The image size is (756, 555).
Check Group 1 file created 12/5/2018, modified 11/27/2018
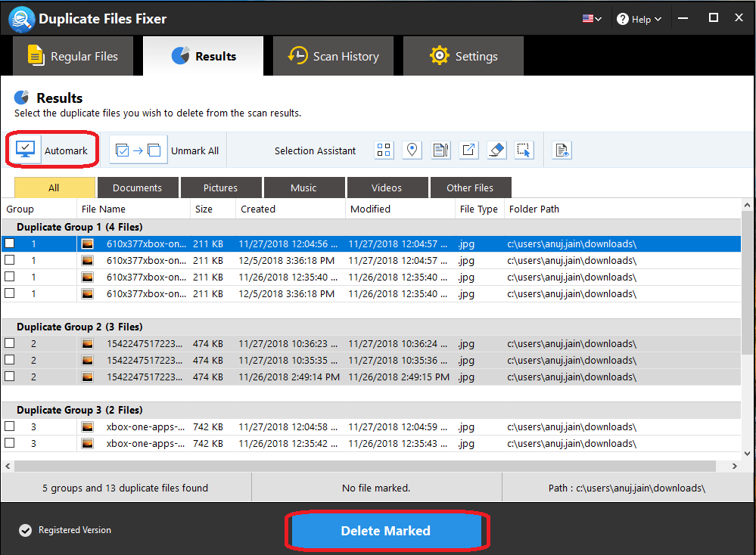pos(10,260)
